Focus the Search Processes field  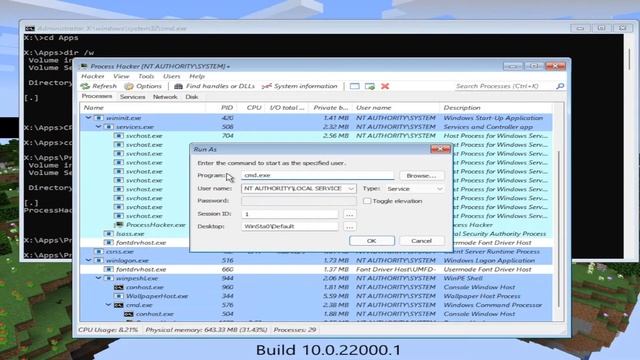tap(505, 86)
